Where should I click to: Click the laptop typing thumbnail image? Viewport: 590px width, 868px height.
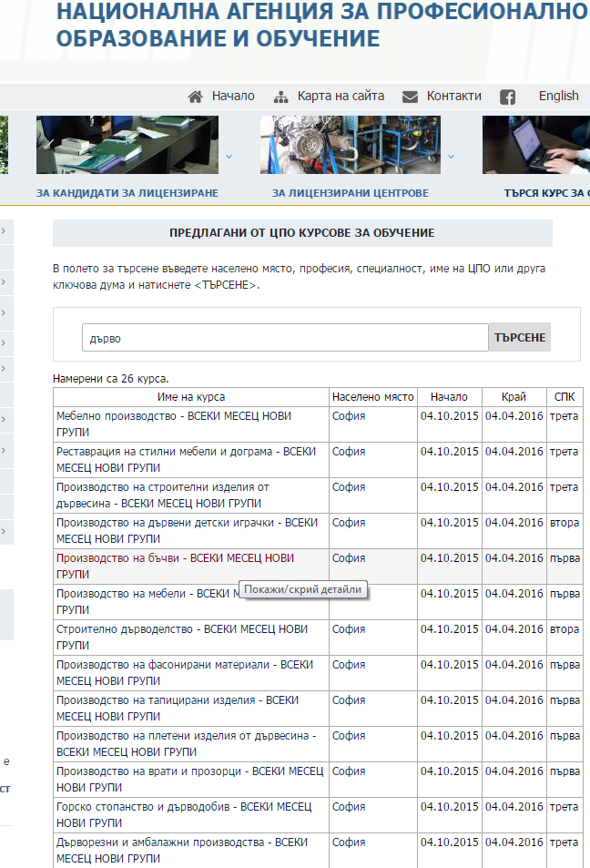[x=536, y=145]
